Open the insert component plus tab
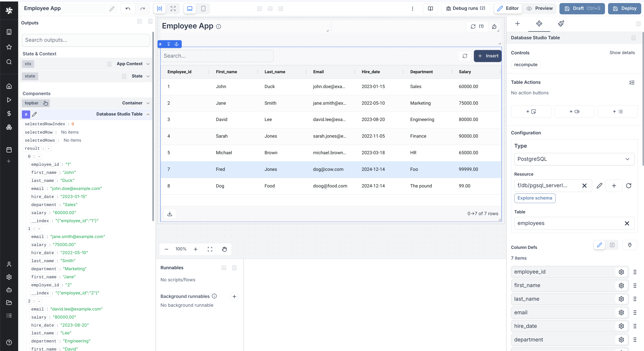Image resolution: width=644 pixels, height=351 pixels. coord(517,24)
